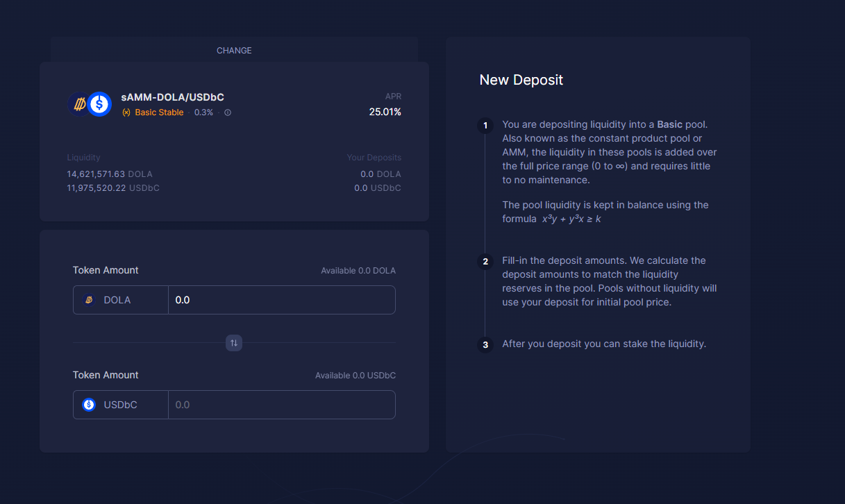Click Available 0.0 DOLA balance
The image size is (845, 504).
[358, 271]
